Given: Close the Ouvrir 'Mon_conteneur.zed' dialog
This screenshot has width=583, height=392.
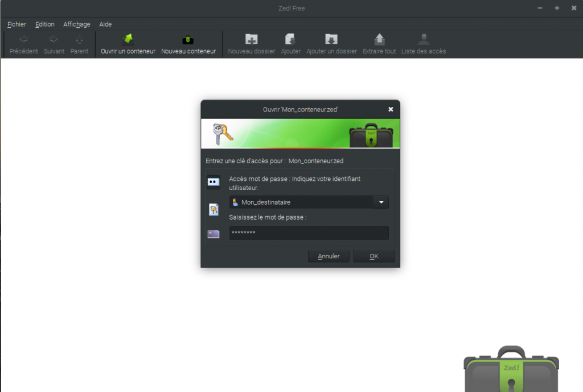Looking at the screenshot, I should [391, 109].
